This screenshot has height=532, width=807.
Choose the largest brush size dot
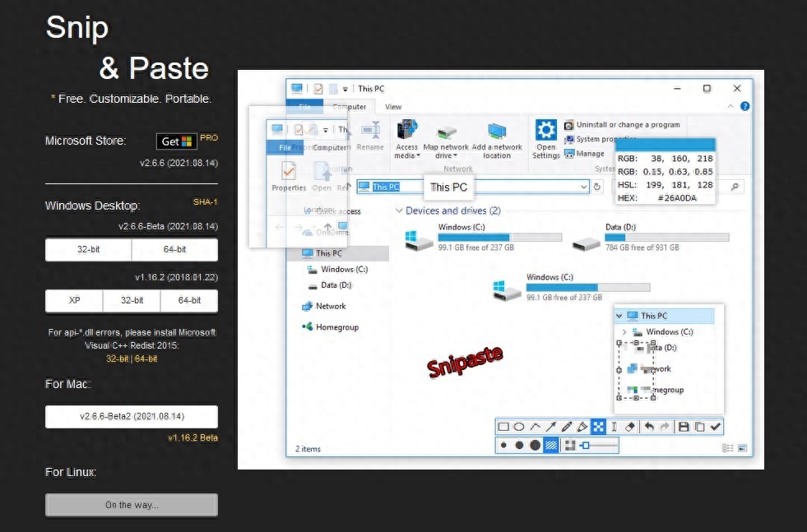[x=535, y=446]
